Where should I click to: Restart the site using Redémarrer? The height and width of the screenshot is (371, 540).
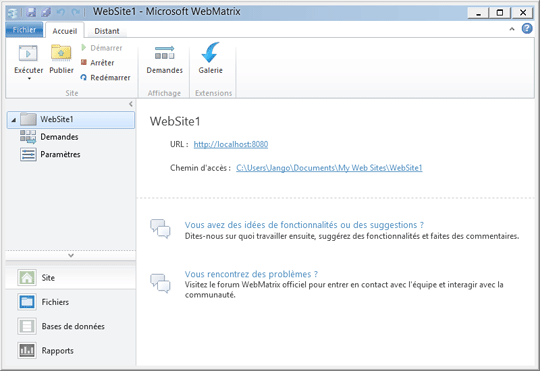tap(105, 78)
